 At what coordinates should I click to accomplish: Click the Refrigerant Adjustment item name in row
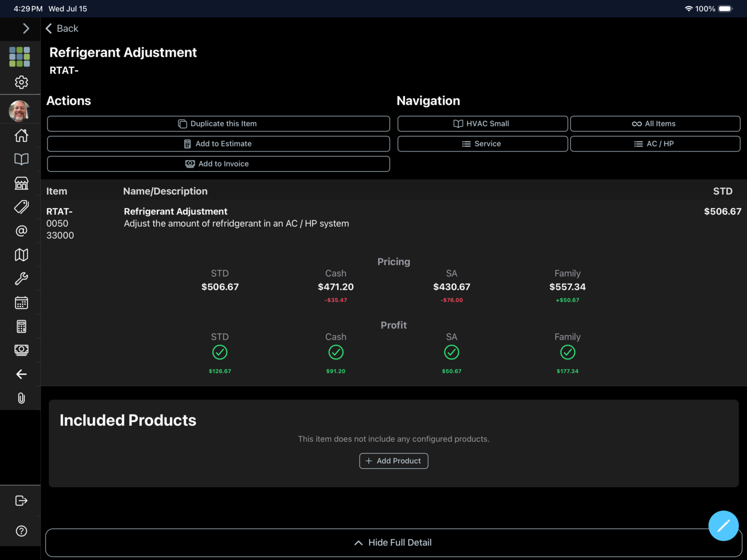[x=176, y=212]
